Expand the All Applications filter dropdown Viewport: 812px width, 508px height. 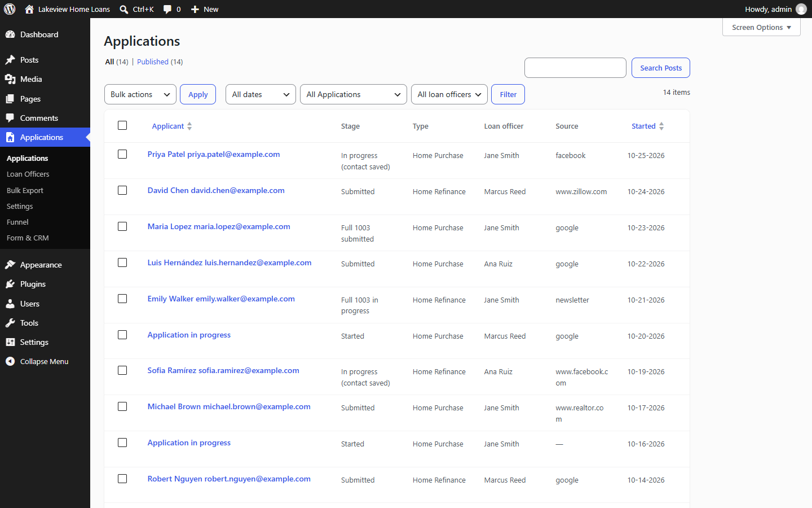coord(354,94)
